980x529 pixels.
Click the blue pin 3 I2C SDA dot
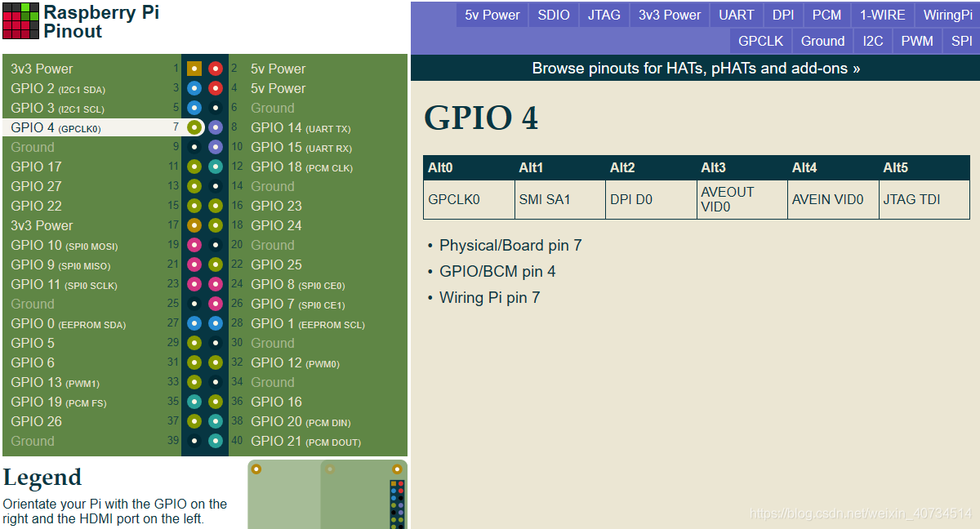(x=194, y=88)
